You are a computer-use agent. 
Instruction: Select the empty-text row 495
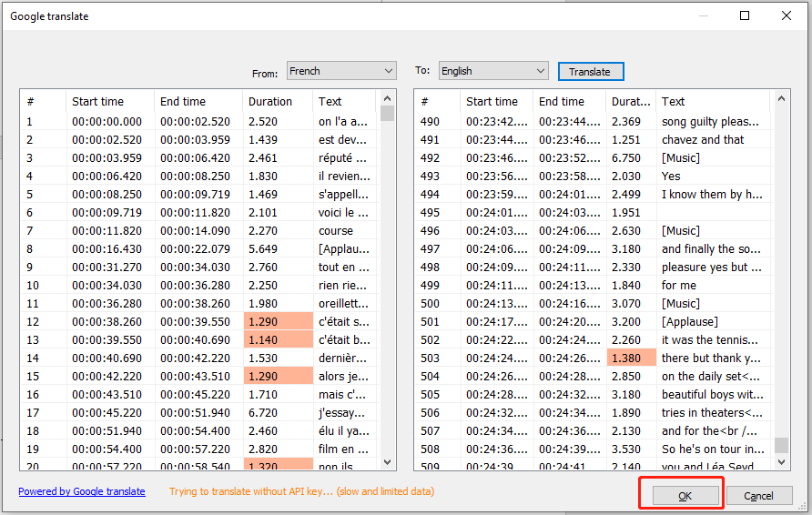[x=594, y=212]
